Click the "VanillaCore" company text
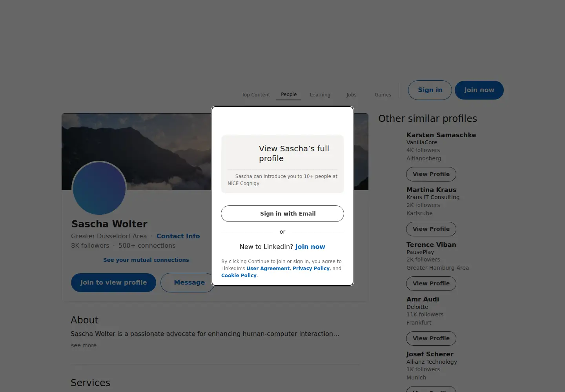The height and width of the screenshot is (392, 565). point(422,142)
